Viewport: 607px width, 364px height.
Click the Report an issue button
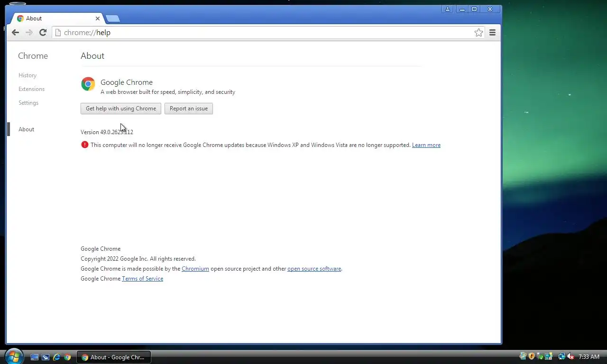(x=189, y=109)
